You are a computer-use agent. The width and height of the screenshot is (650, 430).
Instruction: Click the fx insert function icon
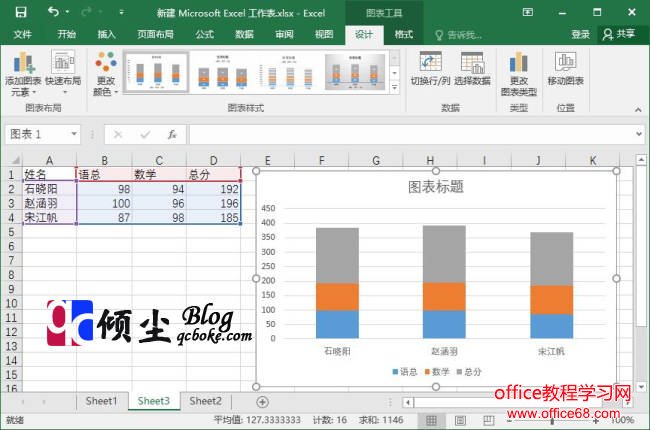point(172,134)
